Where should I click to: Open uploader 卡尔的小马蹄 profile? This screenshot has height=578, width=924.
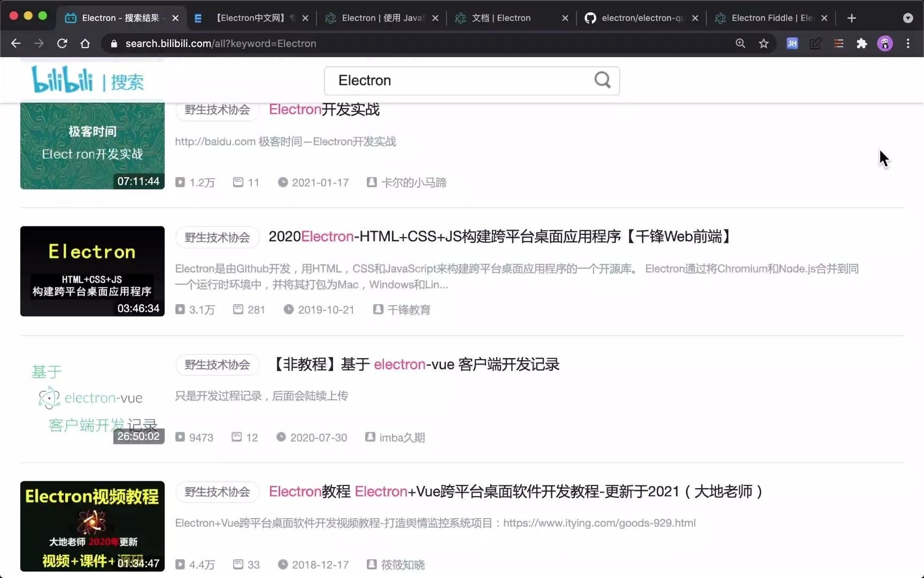[x=413, y=182]
